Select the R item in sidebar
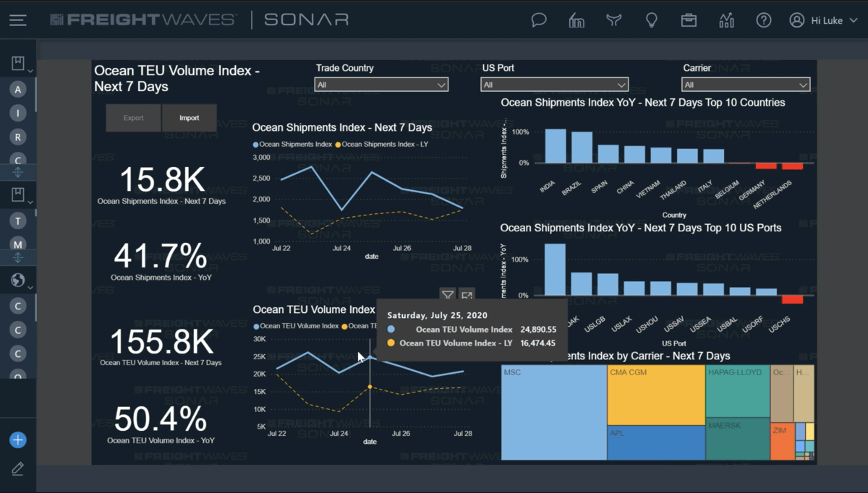This screenshot has height=493, width=868. pyautogui.click(x=18, y=137)
